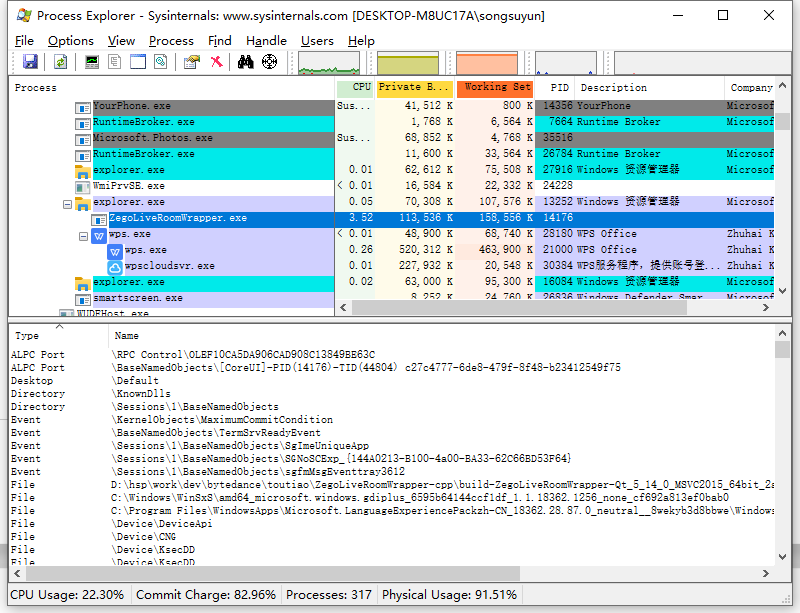Select the ZegoLiveRoomWrapper.exe process row
Screen dimensions: 800x613
[391, 218]
